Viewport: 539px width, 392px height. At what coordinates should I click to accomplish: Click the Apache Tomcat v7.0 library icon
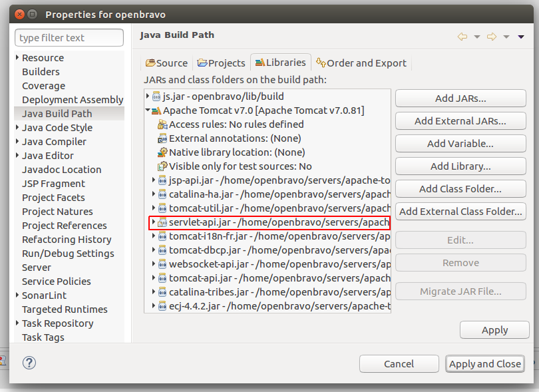(x=156, y=110)
